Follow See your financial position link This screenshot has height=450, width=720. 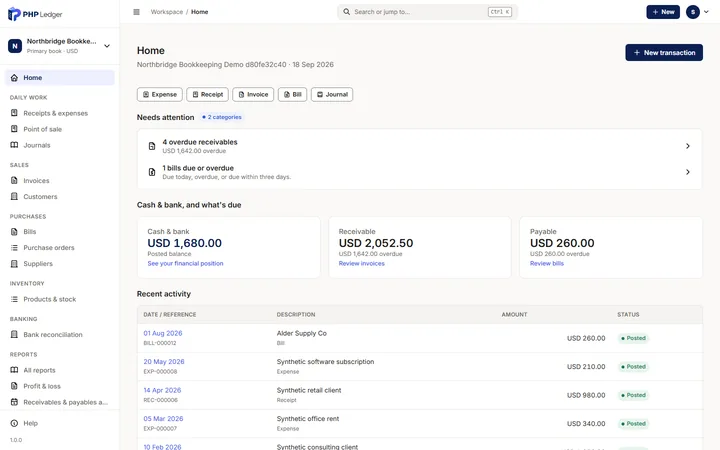tap(185, 264)
